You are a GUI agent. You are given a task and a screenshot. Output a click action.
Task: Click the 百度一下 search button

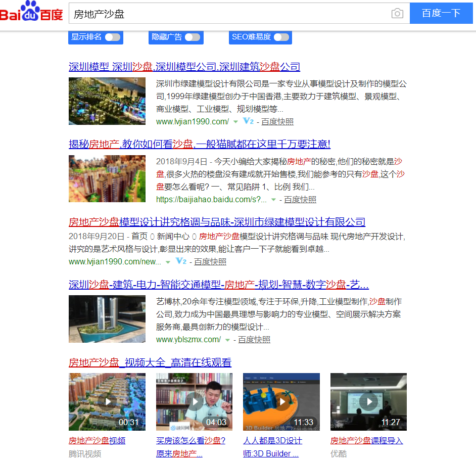(x=441, y=13)
